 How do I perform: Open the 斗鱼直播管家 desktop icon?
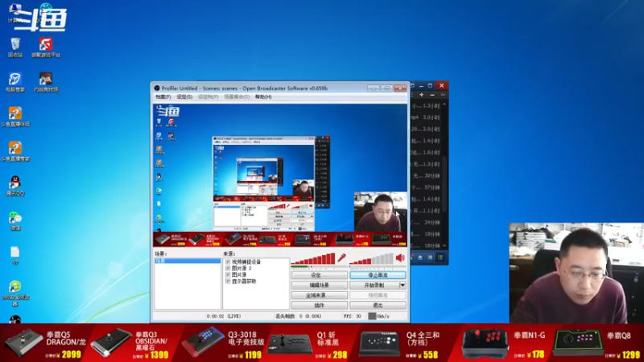pos(15,151)
